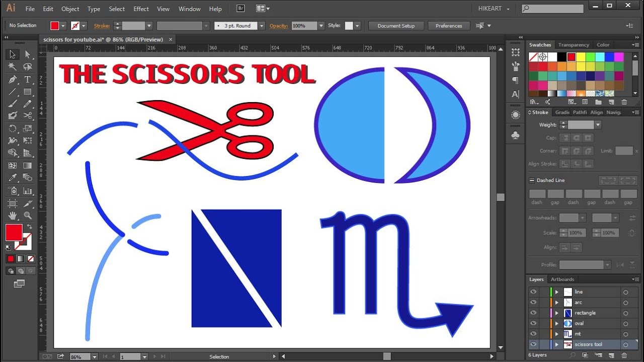
Task: Expand the mt layer contents
Action: pyautogui.click(x=556, y=334)
